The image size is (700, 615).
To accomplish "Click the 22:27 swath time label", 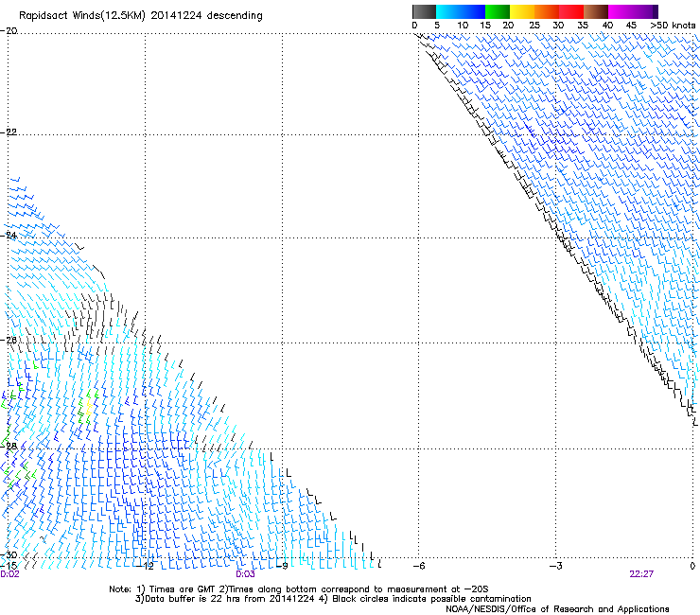I will pyautogui.click(x=641, y=574).
